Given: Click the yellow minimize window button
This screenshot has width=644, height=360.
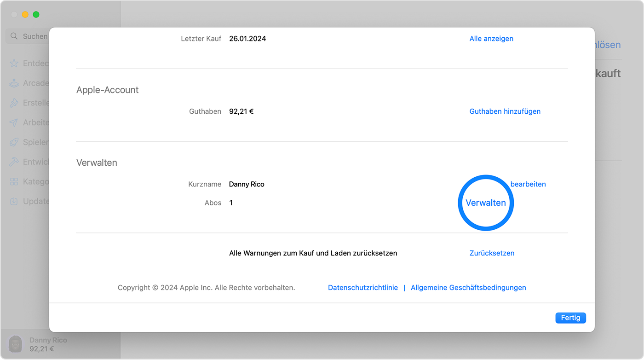Looking at the screenshot, I should (x=25, y=15).
